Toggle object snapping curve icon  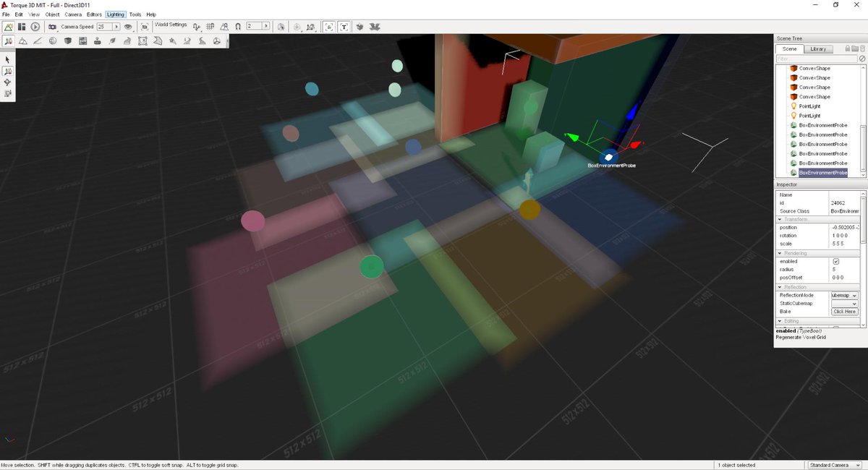tap(196, 27)
